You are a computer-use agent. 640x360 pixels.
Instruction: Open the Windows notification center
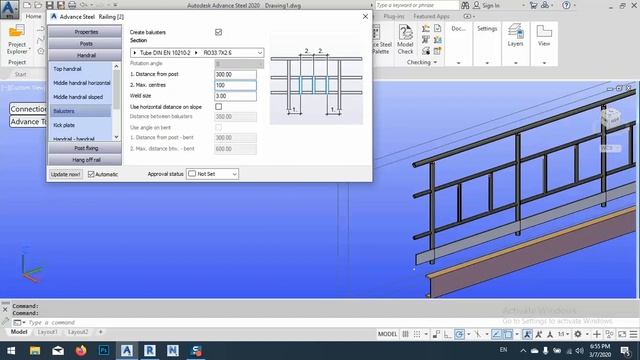[x=625, y=351]
